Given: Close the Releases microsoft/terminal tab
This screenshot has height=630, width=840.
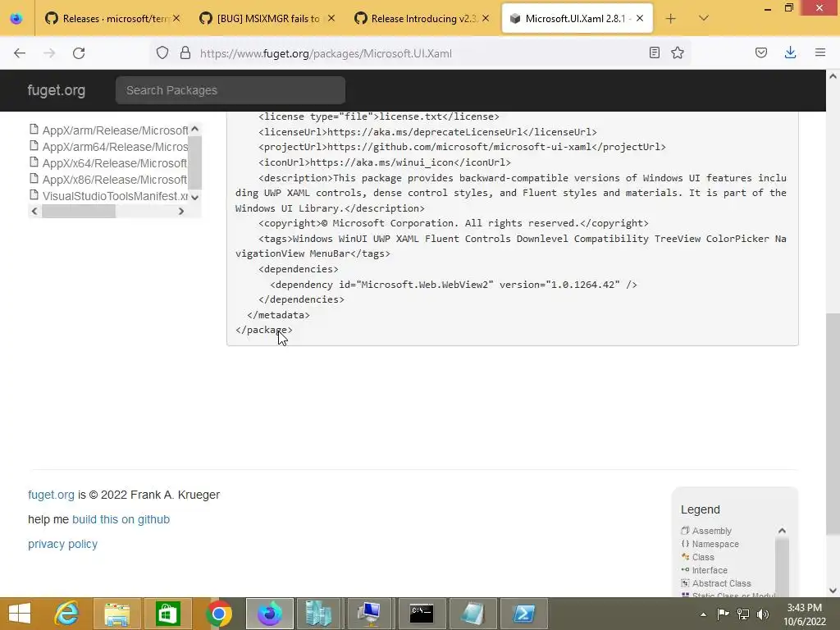Looking at the screenshot, I should (x=176, y=18).
